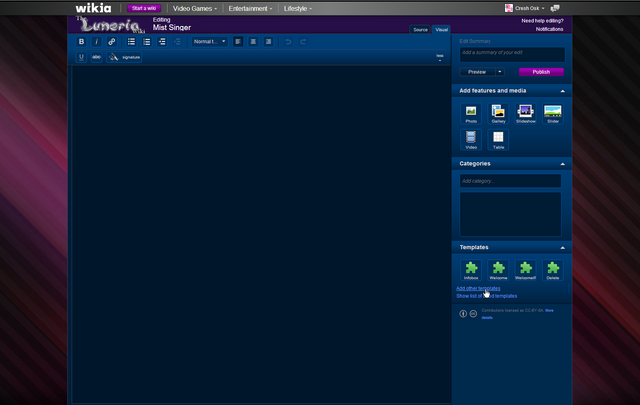
Task: Apply numbered list formatting
Action: coord(147,42)
